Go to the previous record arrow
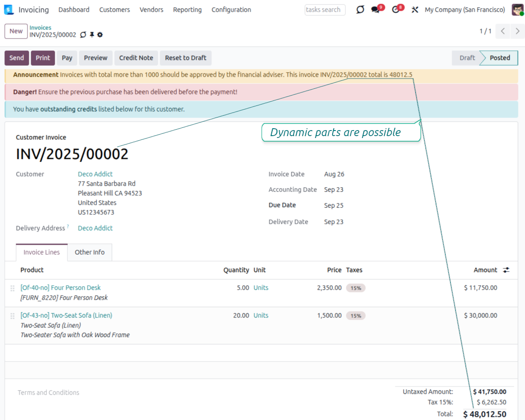The width and height of the screenshot is (525, 420). pos(503,31)
